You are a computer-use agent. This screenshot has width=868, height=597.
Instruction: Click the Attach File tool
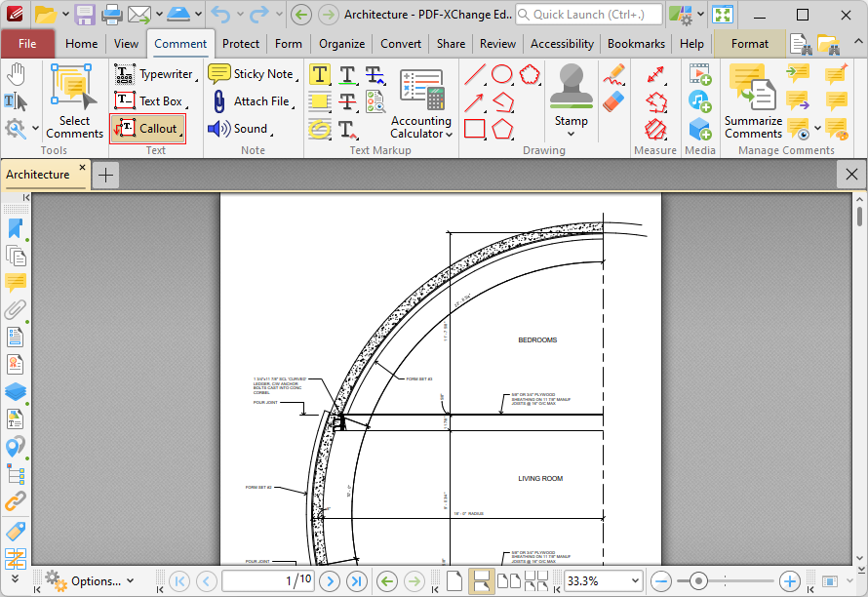tap(253, 101)
